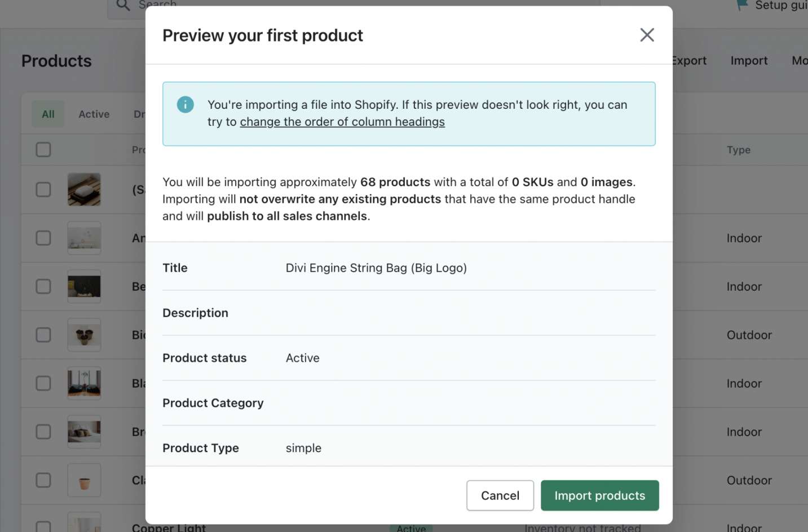
Task: Open the bedroom product thumbnail
Action: 84,432
